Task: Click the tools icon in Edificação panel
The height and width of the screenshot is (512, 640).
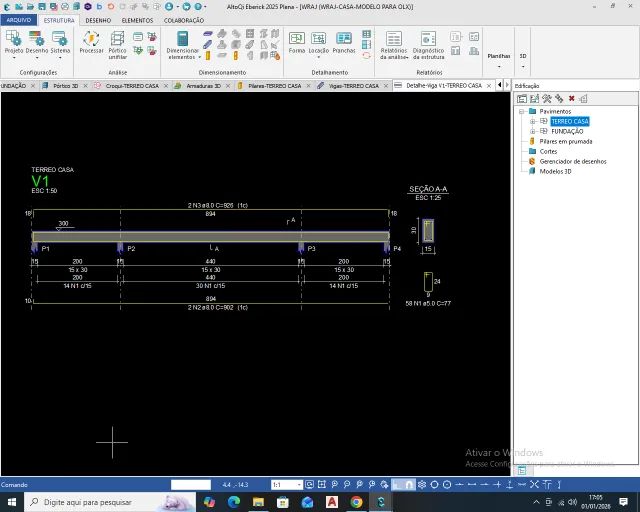Action: click(x=547, y=98)
